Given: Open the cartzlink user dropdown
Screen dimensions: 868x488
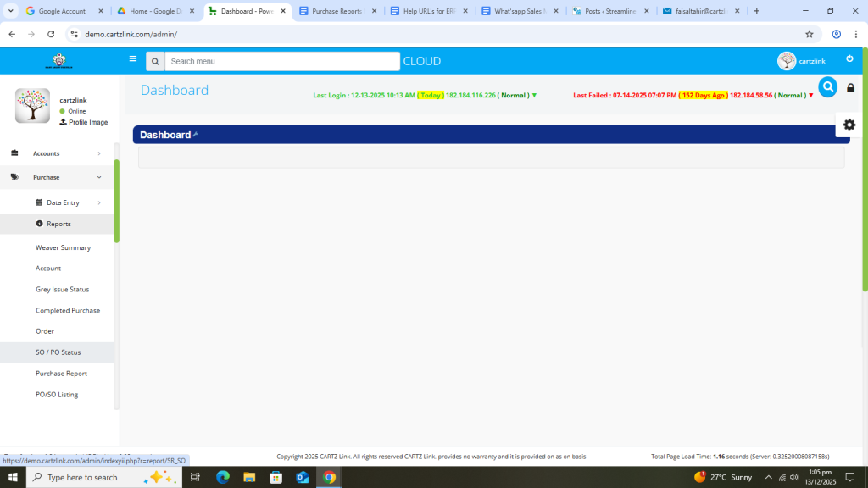Looking at the screenshot, I should click(801, 61).
